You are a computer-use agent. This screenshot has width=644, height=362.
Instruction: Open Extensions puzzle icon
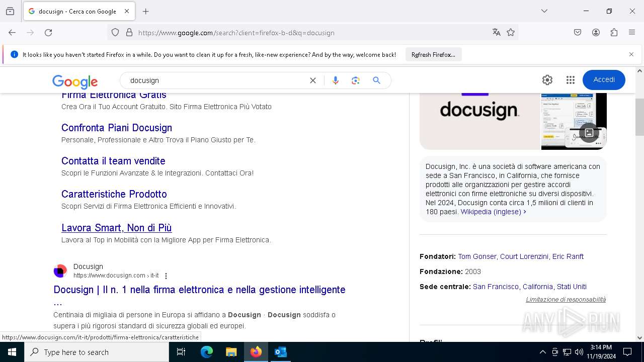[x=614, y=33]
